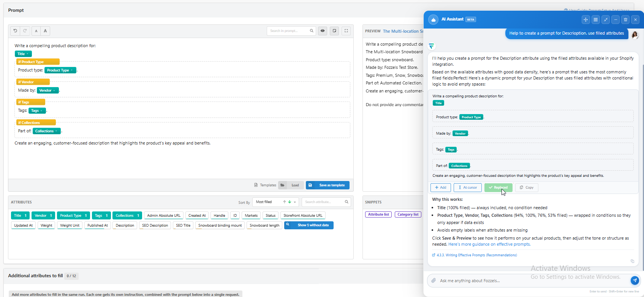Click Save as template button
Image resolution: width=644 pixels, height=297 pixels.
[x=328, y=185]
